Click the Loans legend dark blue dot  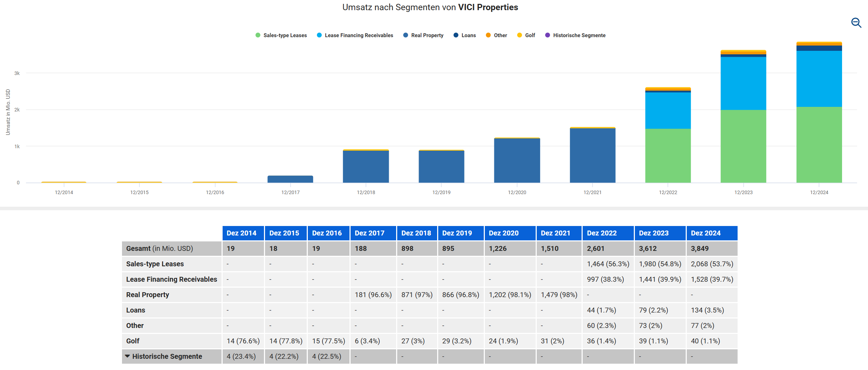coord(456,35)
